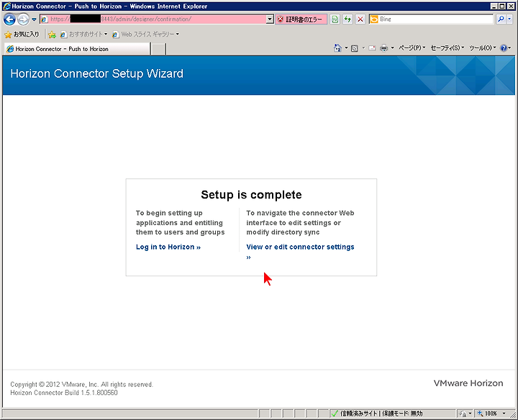Click the Help question mark icon
518x420 pixels.
504,48
